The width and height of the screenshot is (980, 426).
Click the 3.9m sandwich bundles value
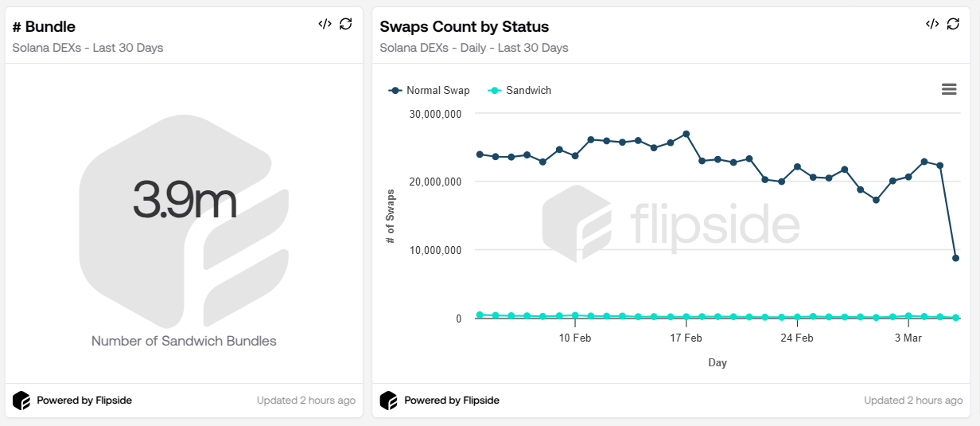tap(185, 200)
